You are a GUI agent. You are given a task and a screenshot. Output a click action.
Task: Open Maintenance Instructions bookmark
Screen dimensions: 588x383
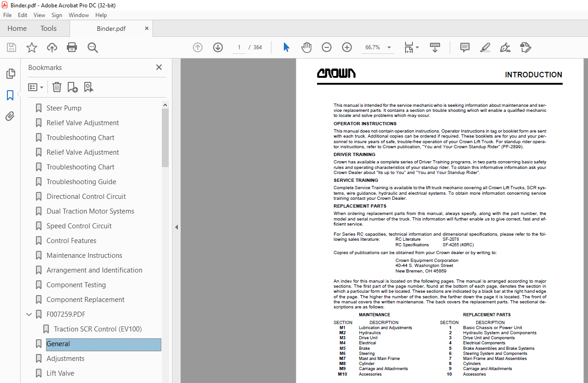click(84, 255)
